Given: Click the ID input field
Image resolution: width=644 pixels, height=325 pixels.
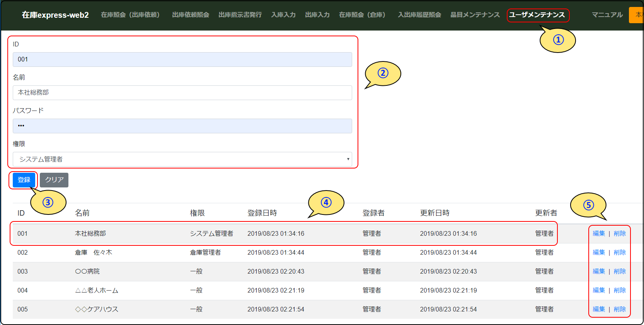Looking at the screenshot, I should [x=182, y=60].
